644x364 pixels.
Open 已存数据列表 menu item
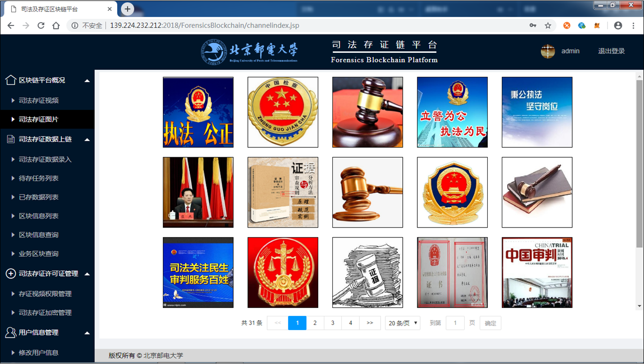(x=39, y=197)
